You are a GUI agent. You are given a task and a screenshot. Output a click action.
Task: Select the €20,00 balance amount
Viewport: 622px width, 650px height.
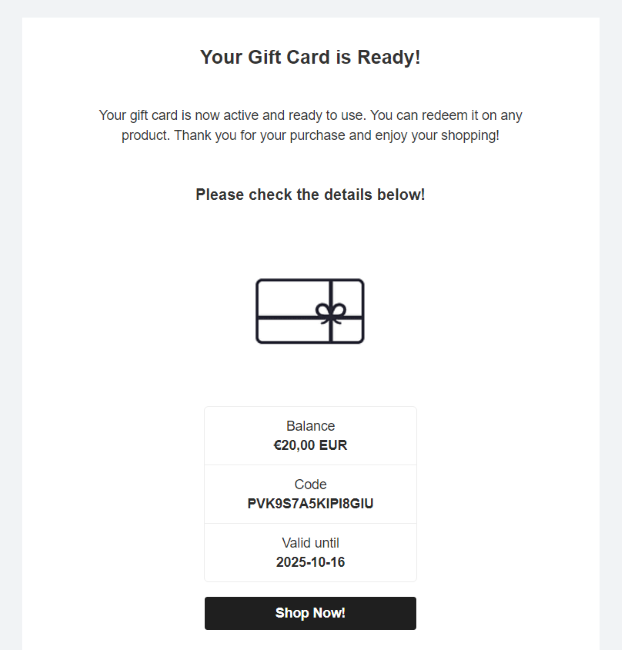294,445
